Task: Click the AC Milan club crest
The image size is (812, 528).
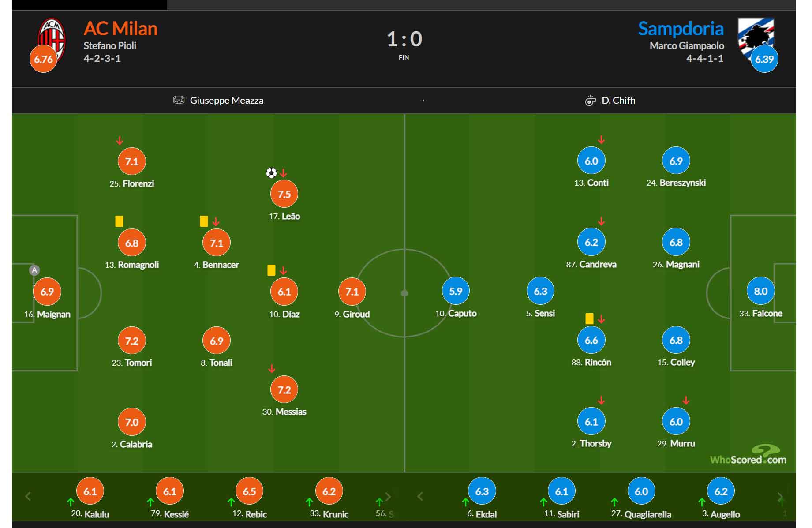Action: (x=52, y=40)
